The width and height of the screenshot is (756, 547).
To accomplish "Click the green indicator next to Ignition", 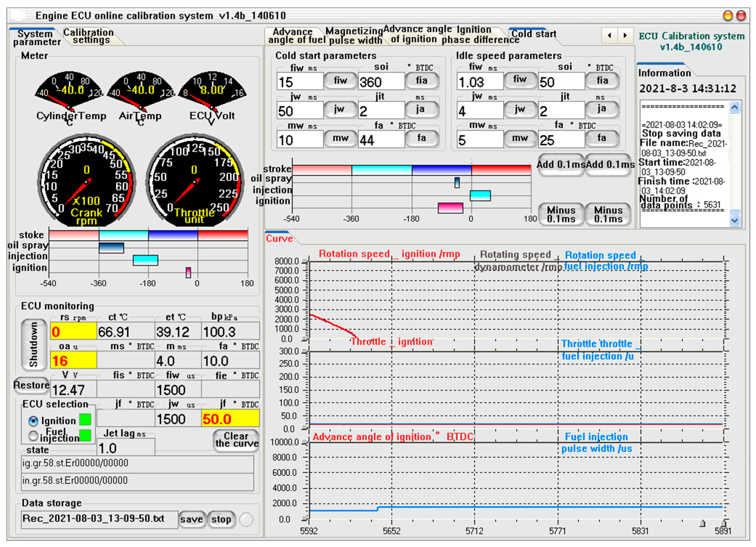I will 85,420.
